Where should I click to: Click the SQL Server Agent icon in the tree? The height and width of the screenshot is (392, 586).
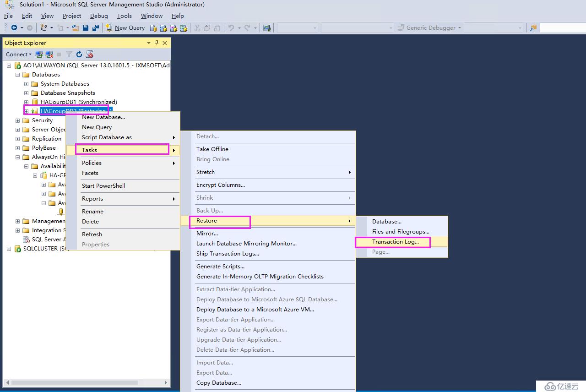[x=27, y=240]
